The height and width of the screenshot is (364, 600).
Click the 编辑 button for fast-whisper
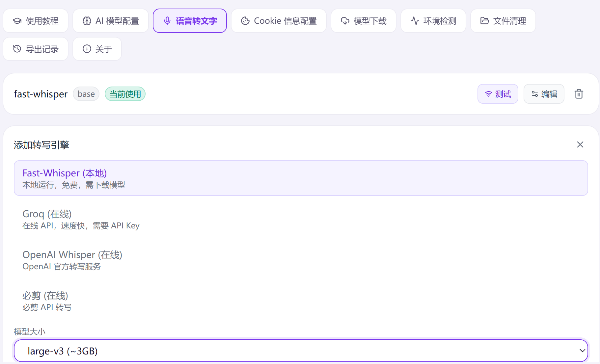[544, 94]
